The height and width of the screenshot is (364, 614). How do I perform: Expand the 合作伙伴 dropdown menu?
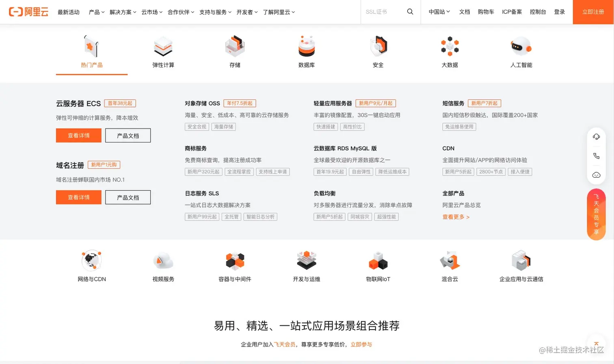tap(181, 12)
